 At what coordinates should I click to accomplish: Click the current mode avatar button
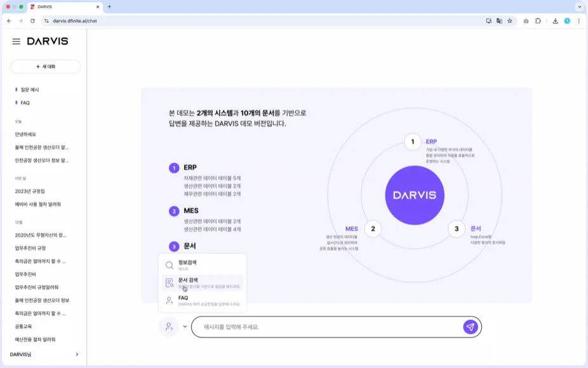(169, 327)
